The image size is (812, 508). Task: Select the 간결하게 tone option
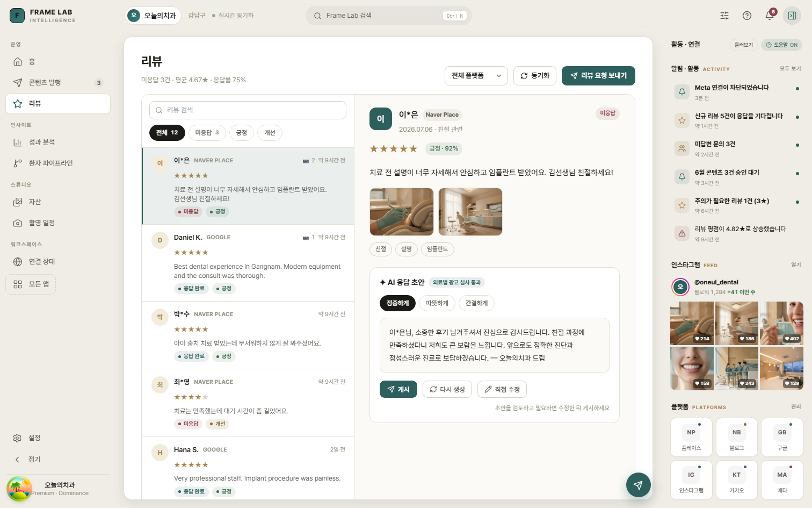point(476,303)
